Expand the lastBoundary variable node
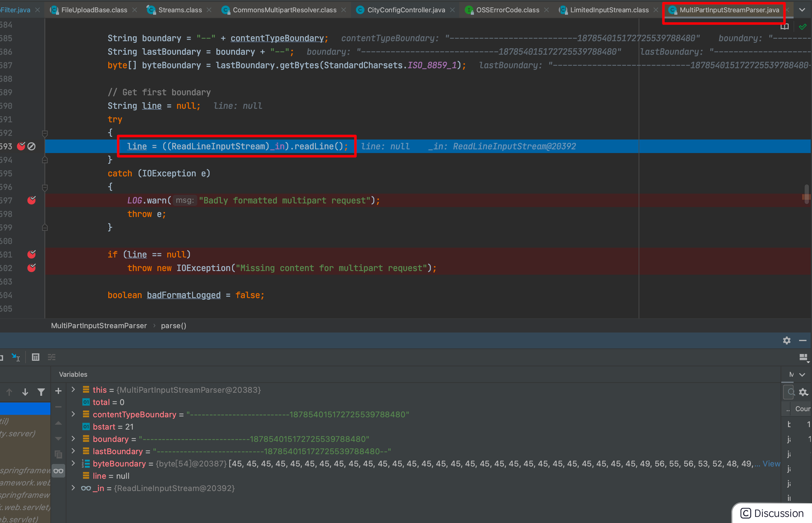Screen dimensions: 812x523 tap(73, 451)
